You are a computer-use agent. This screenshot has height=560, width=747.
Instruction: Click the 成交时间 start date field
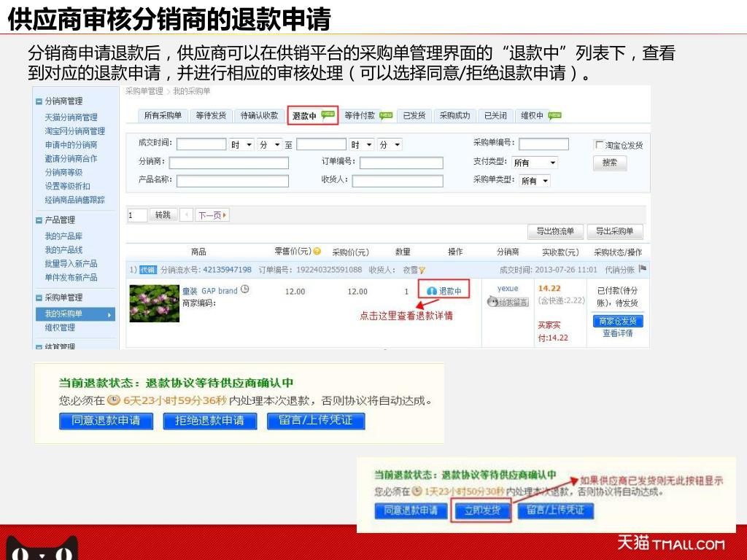[201, 144]
